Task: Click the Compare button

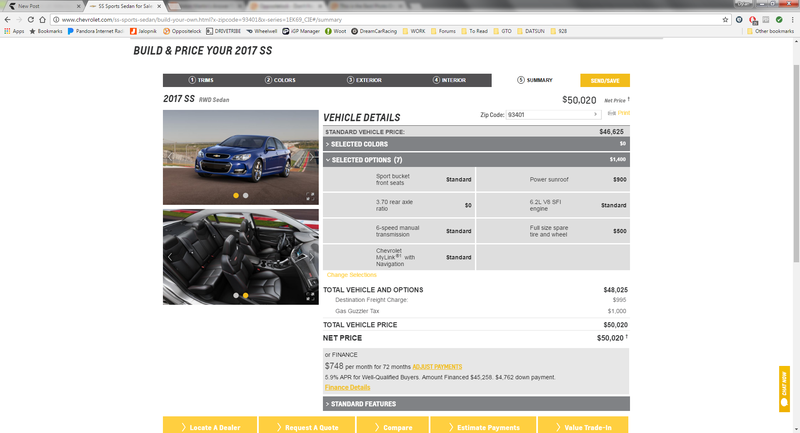Action: pyautogui.click(x=392, y=425)
